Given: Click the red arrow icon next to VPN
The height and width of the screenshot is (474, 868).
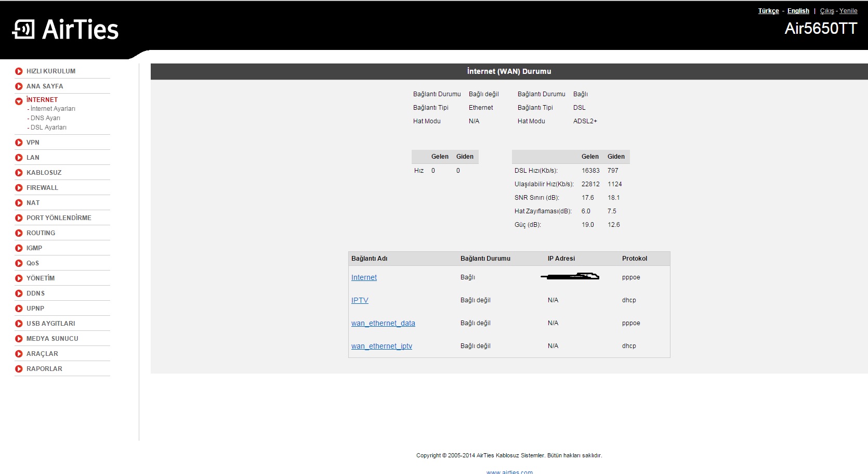Looking at the screenshot, I should click(19, 143).
